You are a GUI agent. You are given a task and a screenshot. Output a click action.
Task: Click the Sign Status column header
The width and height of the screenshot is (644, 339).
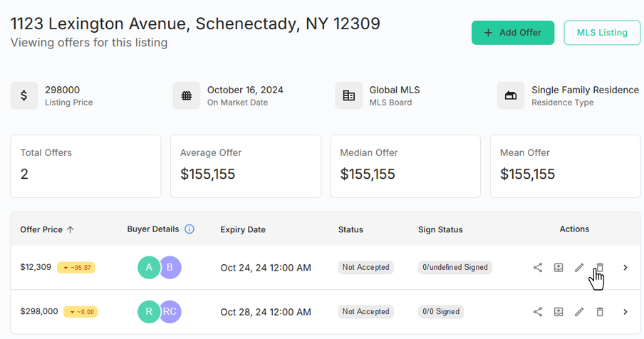click(x=440, y=229)
